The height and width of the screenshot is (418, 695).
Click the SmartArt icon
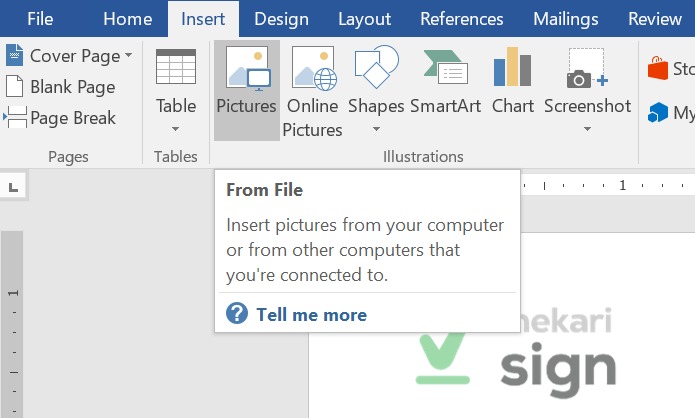(445, 67)
